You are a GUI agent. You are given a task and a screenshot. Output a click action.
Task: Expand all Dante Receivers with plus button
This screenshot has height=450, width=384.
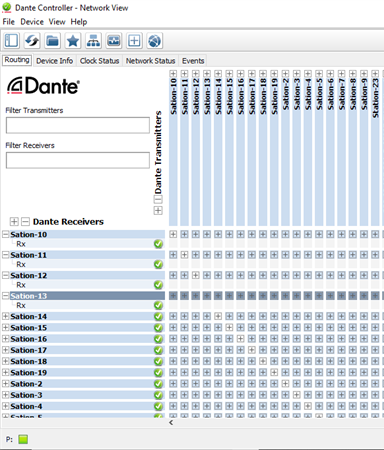click(x=14, y=222)
